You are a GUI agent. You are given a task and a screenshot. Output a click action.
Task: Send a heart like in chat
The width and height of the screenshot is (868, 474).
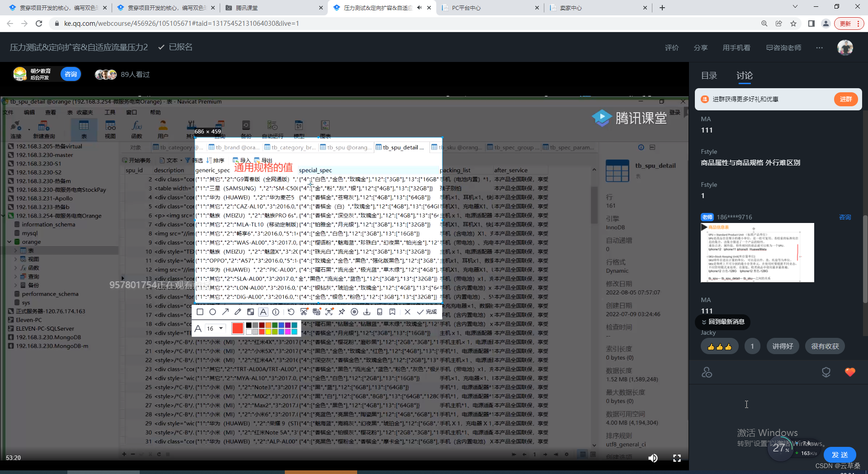850,372
